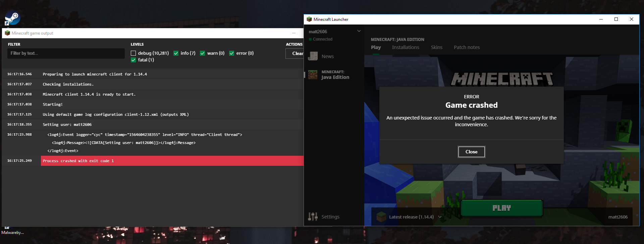
Task: Switch to the Installations tab
Action: (x=406, y=47)
